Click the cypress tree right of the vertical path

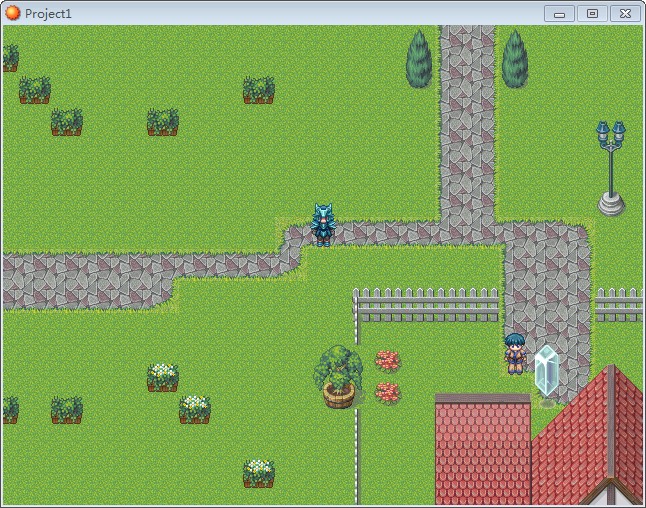click(515, 58)
